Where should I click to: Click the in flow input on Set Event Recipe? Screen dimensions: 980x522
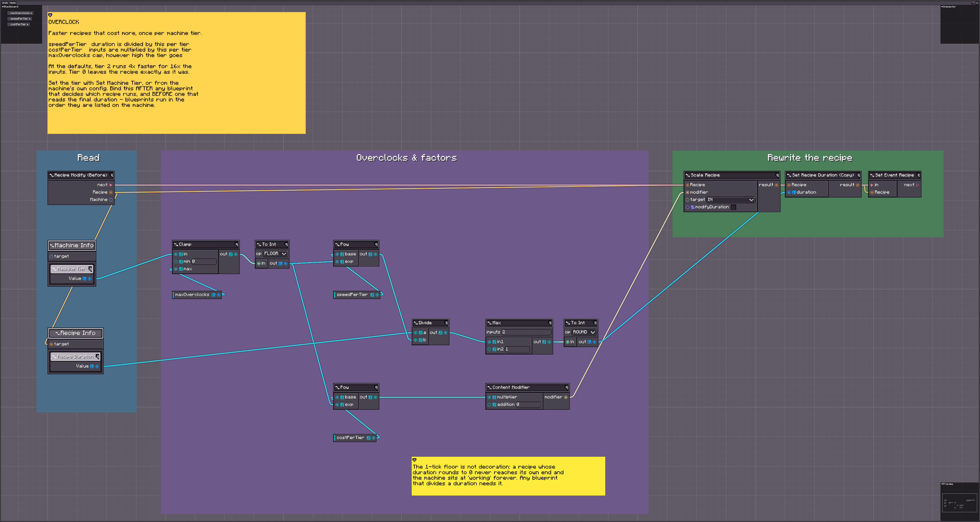(x=872, y=185)
